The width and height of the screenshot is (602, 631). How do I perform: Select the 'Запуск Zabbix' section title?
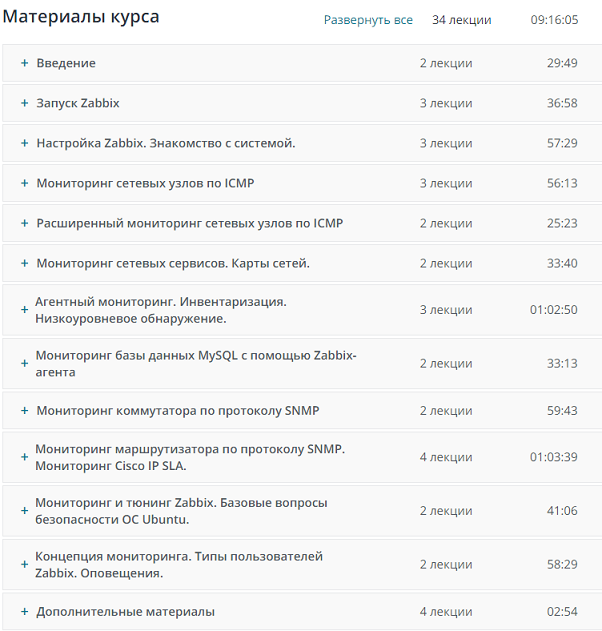(x=78, y=103)
